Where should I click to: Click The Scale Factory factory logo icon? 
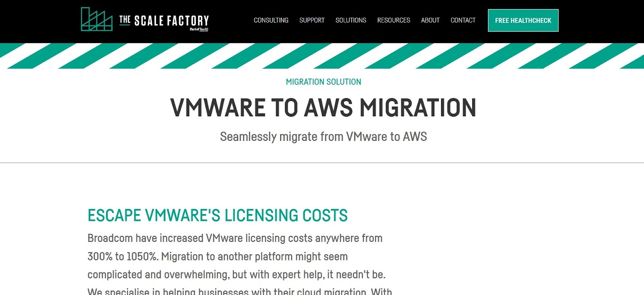[97, 19]
